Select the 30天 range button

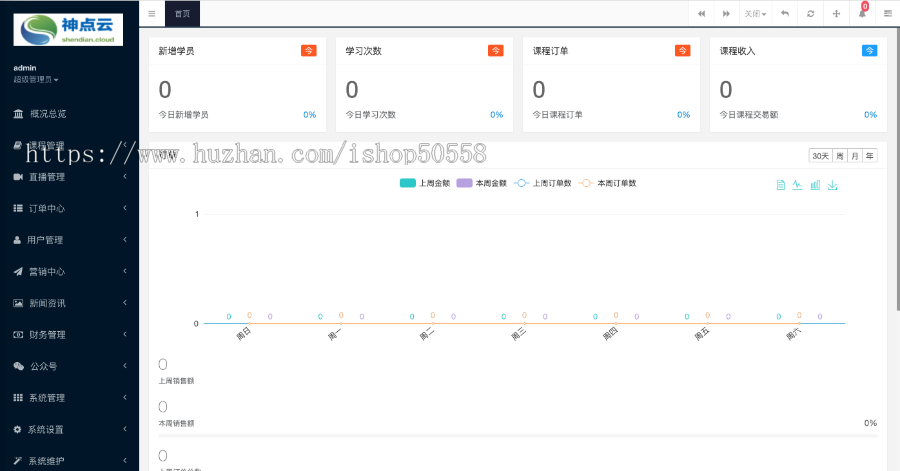click(820, 156)
